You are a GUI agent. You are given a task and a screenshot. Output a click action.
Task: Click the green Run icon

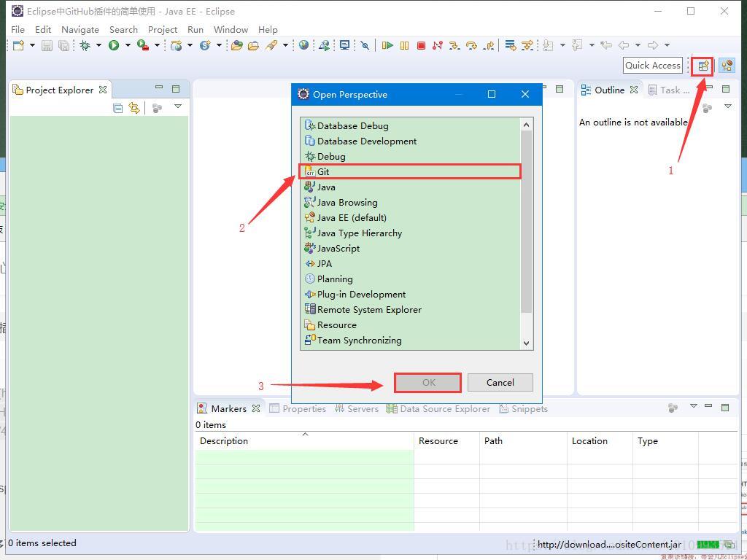point(114,45)
